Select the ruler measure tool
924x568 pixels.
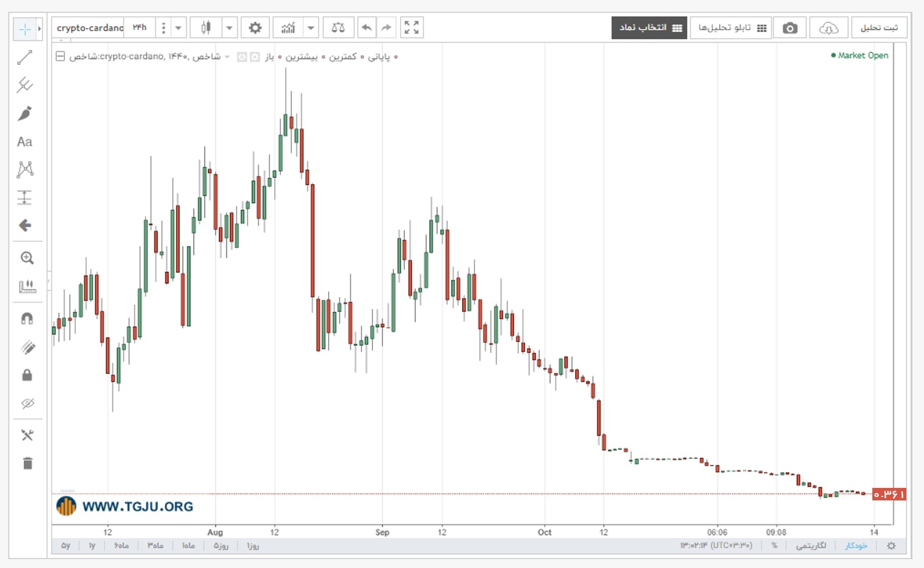pyautogui.click(x=27, y=286)
